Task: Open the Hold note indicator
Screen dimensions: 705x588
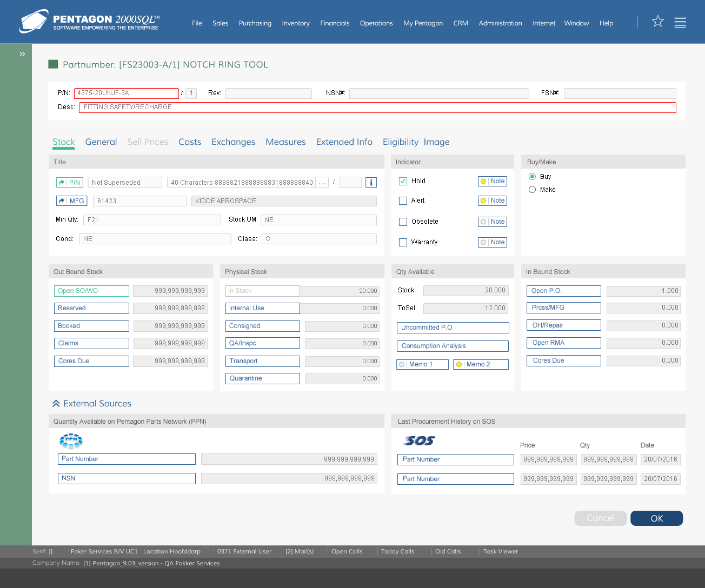Action: (x=493, y=182)
